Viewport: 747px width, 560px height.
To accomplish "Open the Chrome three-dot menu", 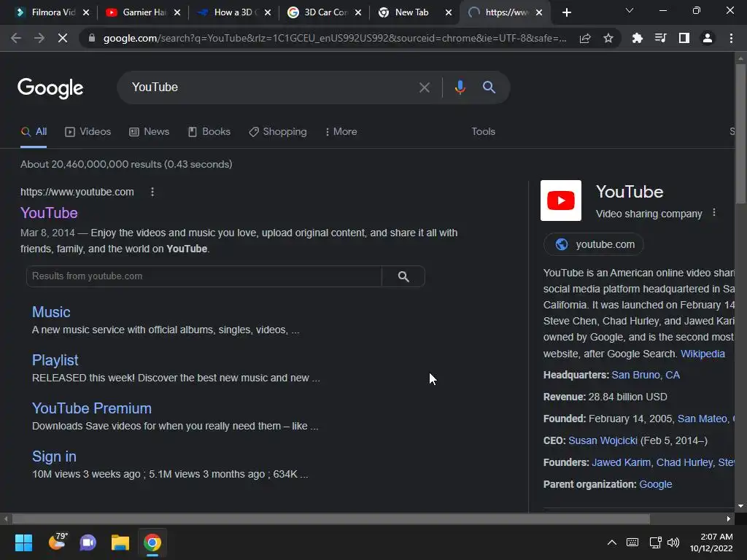I will pyautogui.click(x=731, y=38).
